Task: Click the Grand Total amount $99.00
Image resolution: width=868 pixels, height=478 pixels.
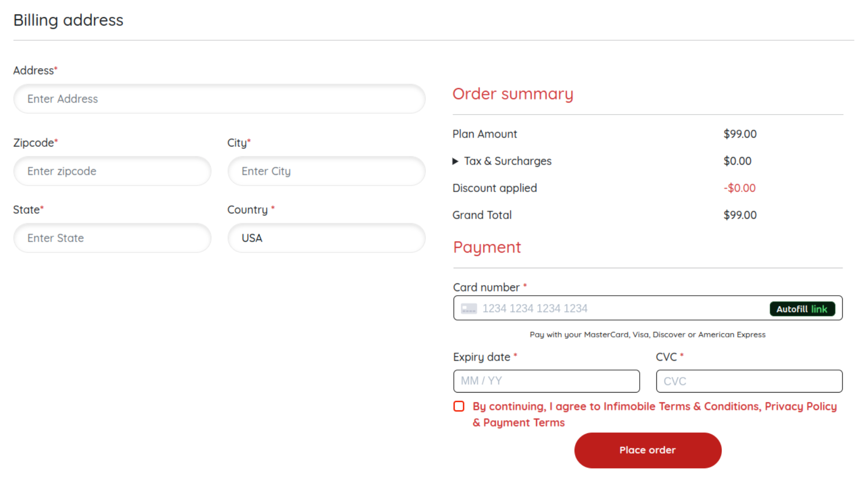Action: pyautogui.click(x=740, y=215)
